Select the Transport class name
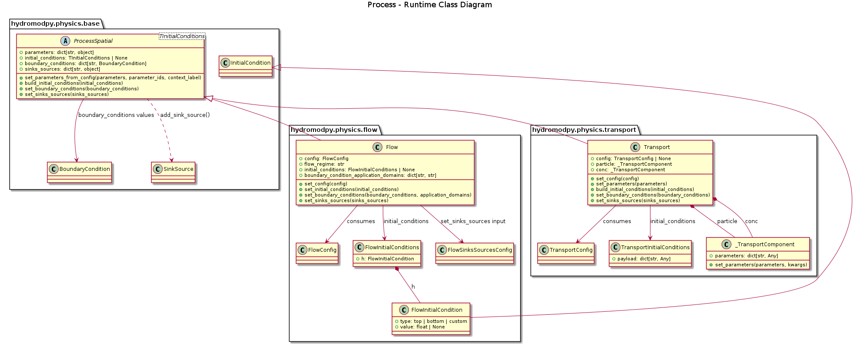 coord(656,147)
